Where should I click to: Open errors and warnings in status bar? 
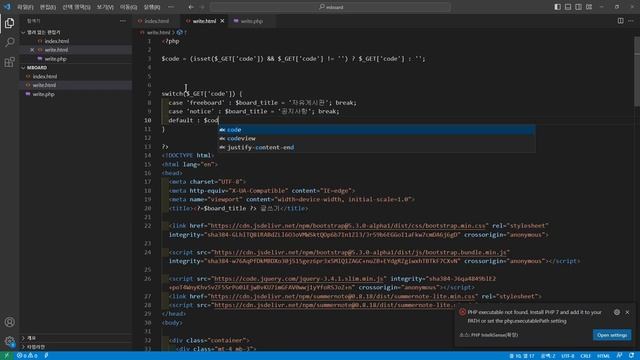click(27, 356)
